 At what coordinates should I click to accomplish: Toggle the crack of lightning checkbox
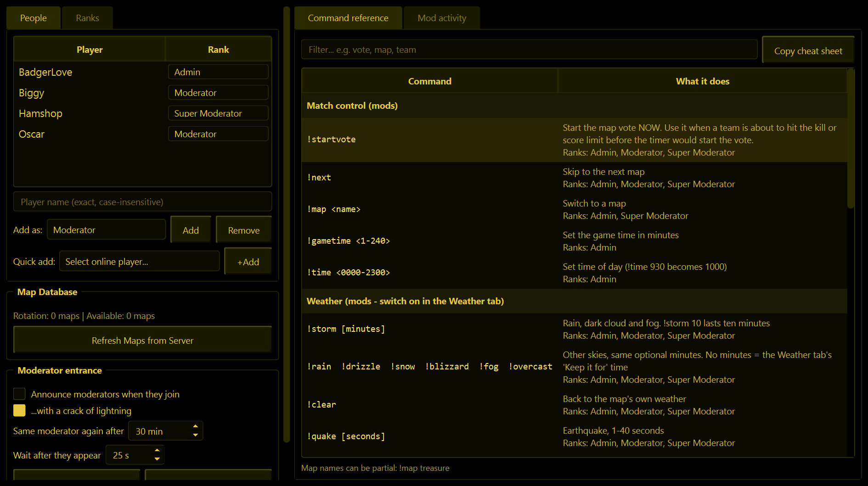click(19, 410)
